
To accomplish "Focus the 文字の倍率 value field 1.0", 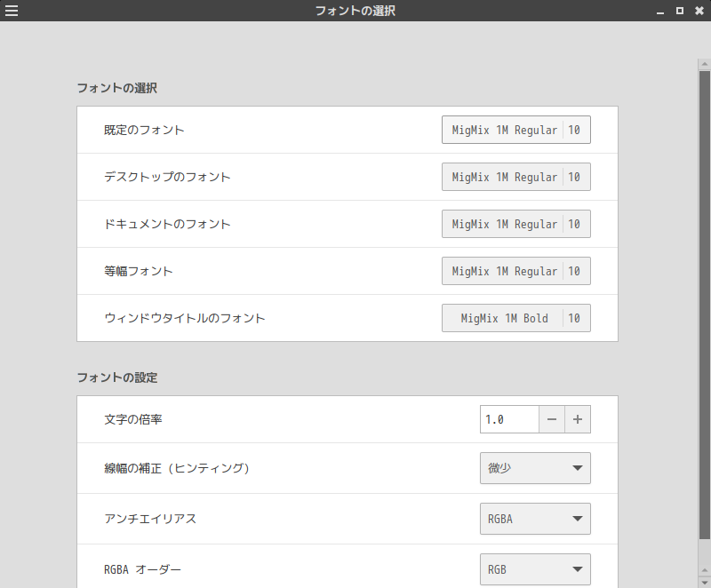I will [x=509, y=419].
